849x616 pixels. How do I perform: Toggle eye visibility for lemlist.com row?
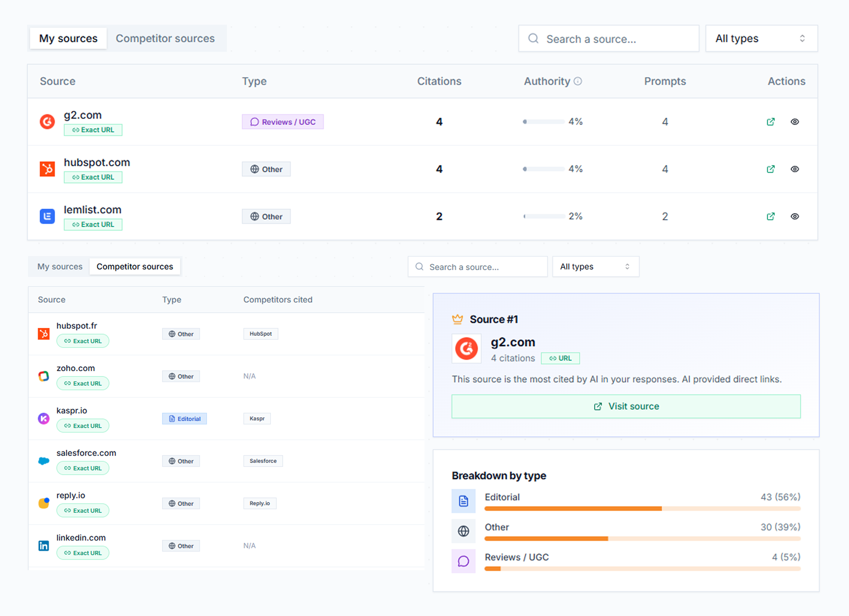(x=795, y=216)
